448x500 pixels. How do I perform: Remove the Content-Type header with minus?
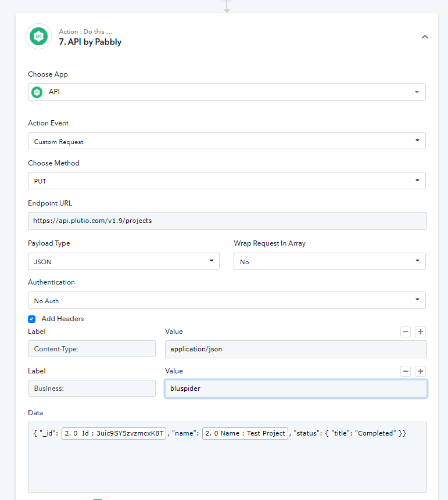[406, 332]
